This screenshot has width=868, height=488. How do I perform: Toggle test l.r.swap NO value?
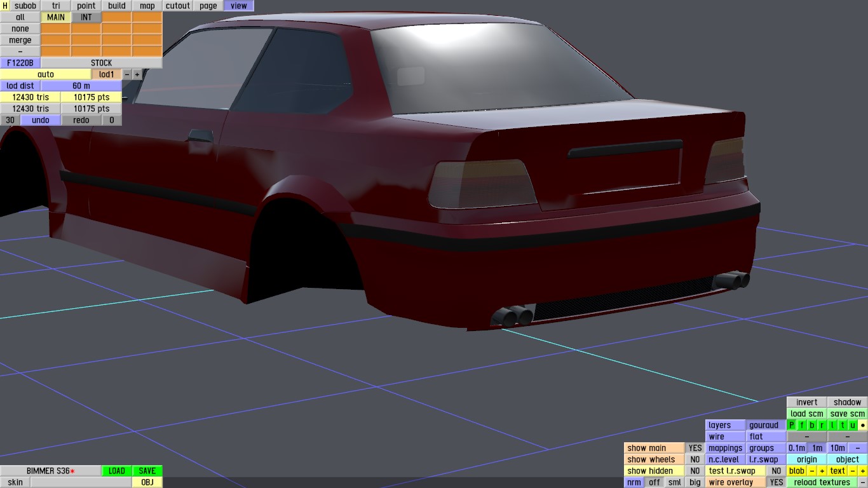click(x=776, y=471)
